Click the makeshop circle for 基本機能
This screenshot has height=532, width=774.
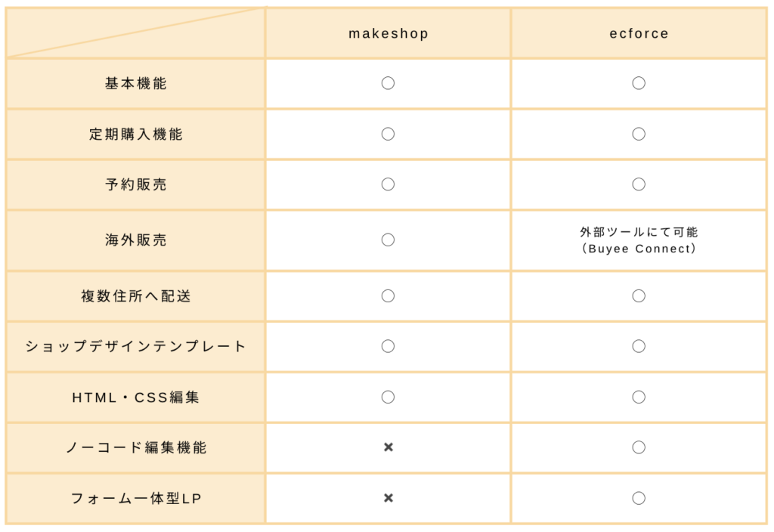click(388, 83)
